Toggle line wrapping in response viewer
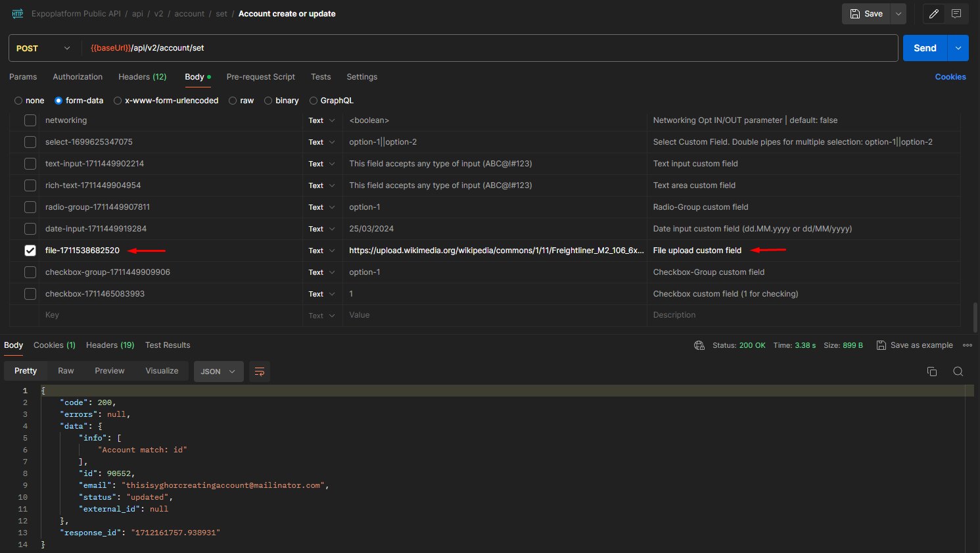Viewport: 980px width, 553px height. [259, 371]
